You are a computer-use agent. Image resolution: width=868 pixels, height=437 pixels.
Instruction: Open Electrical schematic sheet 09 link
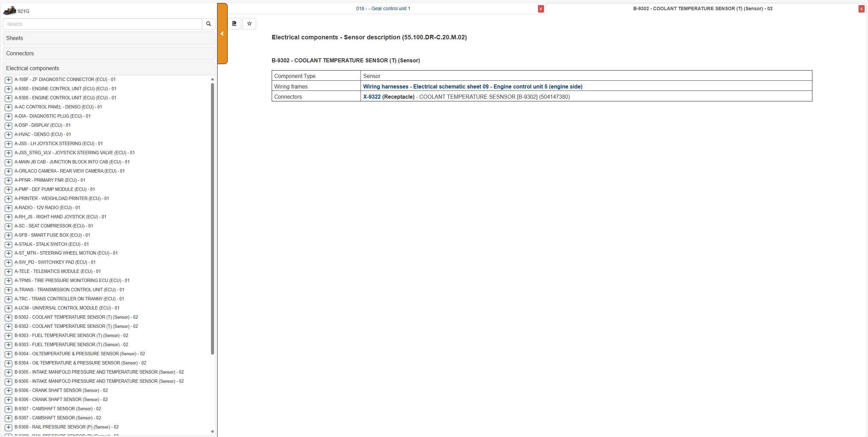[x=472, y=86]
